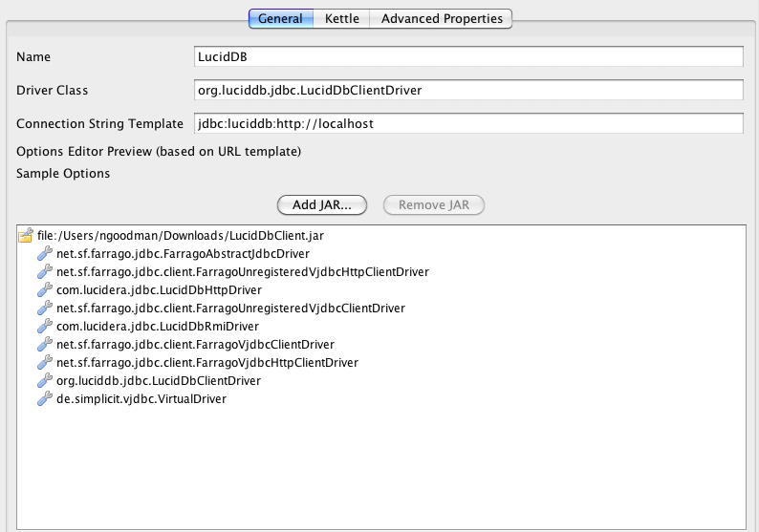Click the Driver Class input field
The width and height of the screenshot is (759, 532).
(x=468, y=90)
